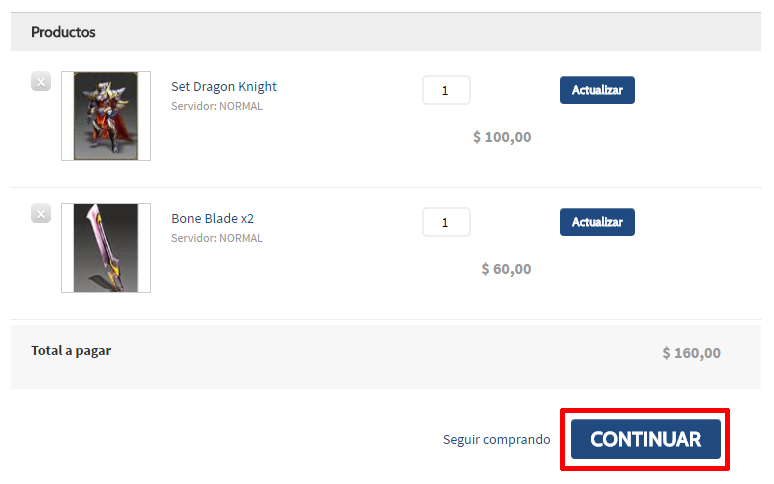This screenshot has height=484, width=774.
Task: Focus the quantity field for Bone Blade x2
Action: pos(446,222)
